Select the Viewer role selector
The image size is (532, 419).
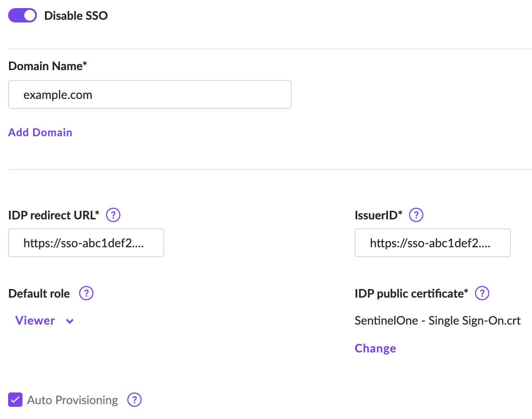tap(35, 321)
